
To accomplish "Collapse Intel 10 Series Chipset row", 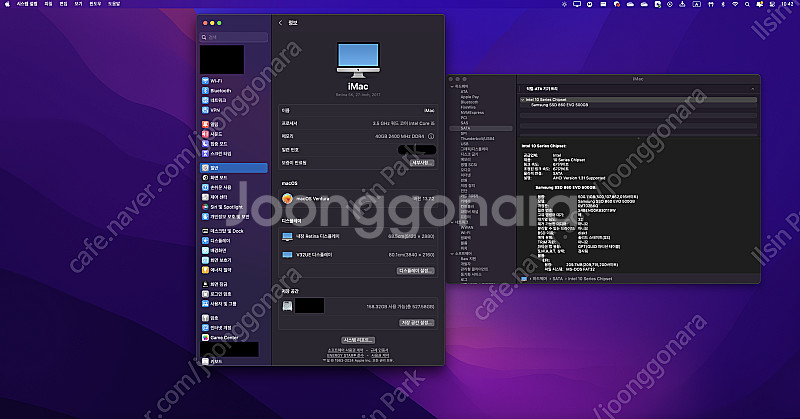I will (x=522, y=100).
